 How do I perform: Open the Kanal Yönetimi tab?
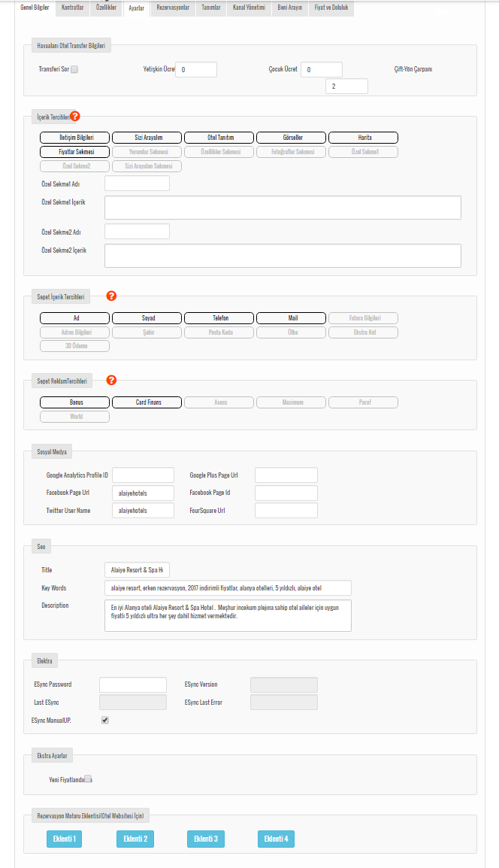(x=249, y=8)
